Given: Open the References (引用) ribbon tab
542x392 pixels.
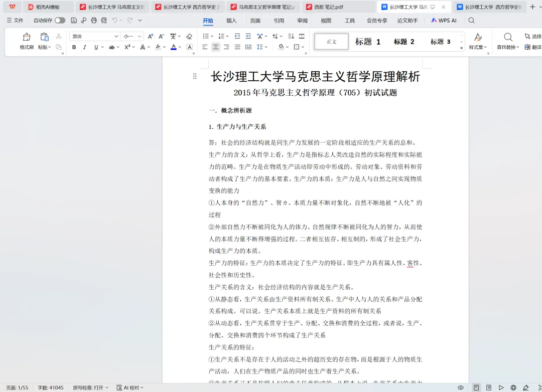Looking at the screenshot, I should (279, 21).
